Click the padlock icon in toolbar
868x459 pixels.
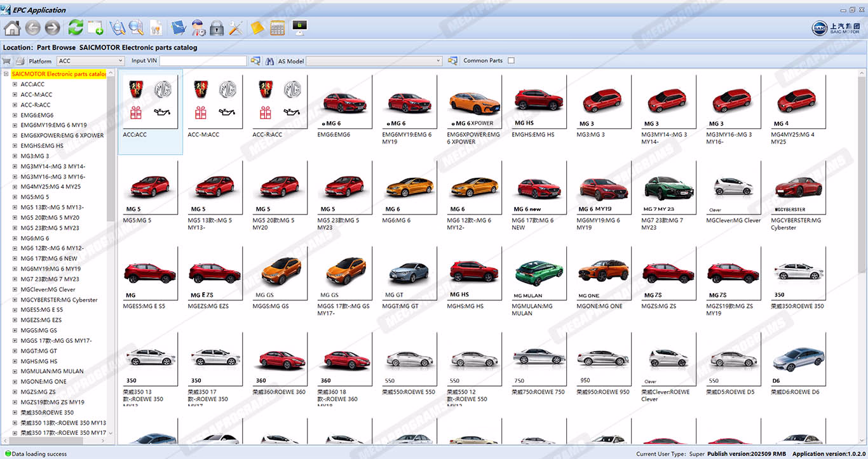[217, 28]
